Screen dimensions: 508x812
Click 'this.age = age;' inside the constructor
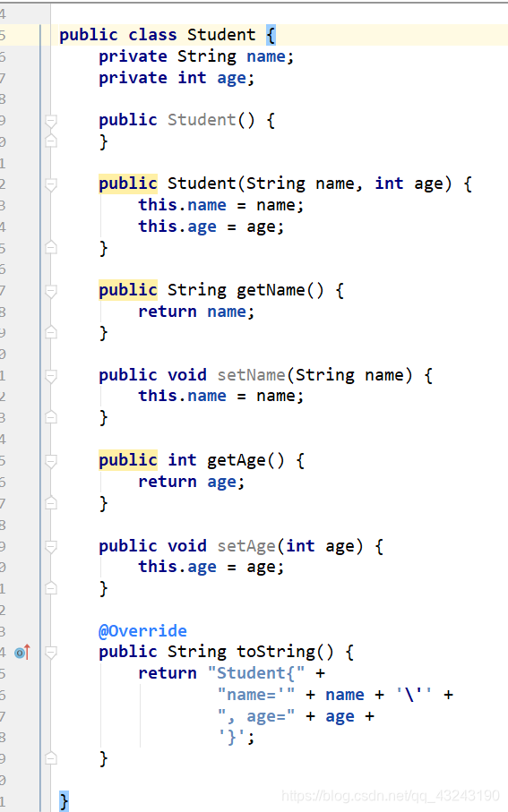211,227
